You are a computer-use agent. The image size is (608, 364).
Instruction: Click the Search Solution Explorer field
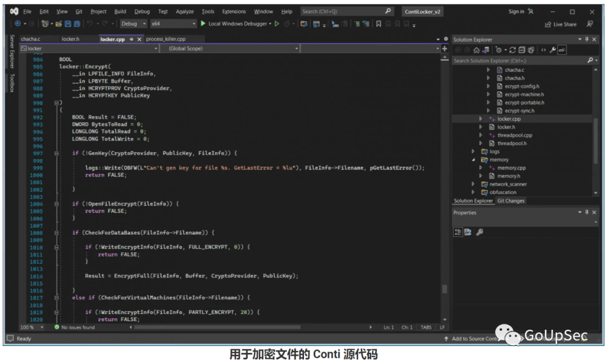525,60
